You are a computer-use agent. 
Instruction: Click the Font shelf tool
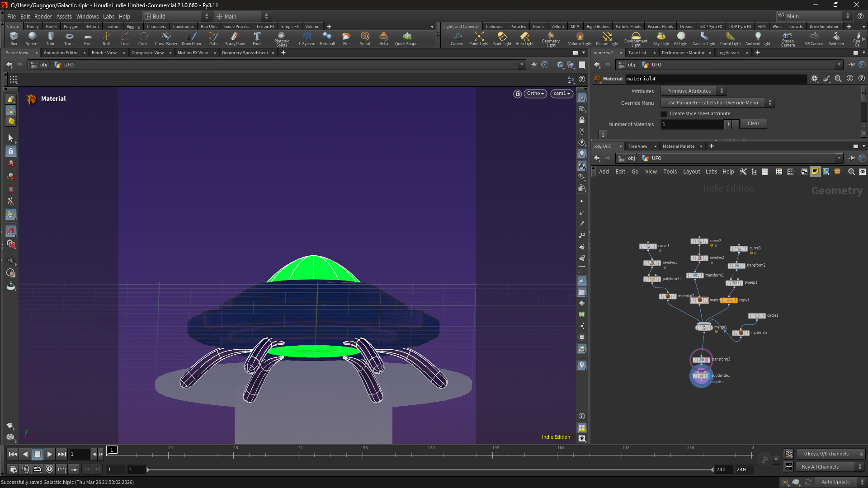[x=257, y=38]
